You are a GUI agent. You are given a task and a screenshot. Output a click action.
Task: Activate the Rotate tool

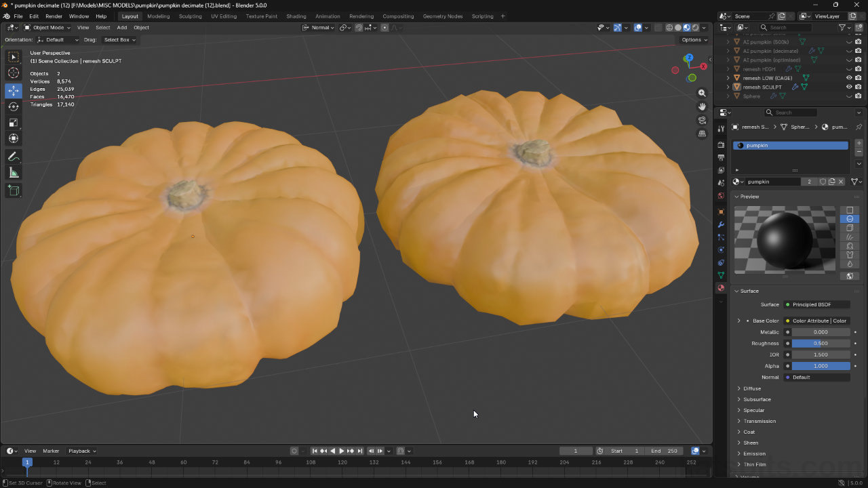click(x=14, y=106)
